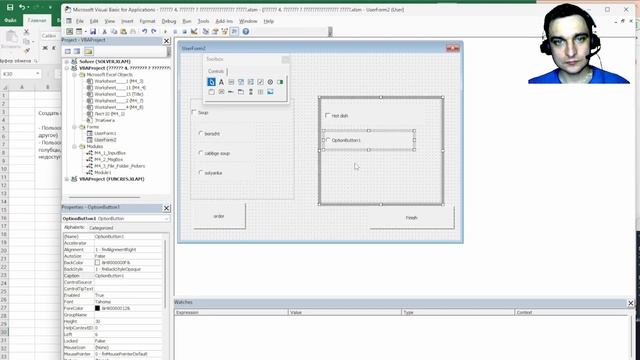Screen dimensions: 640x360
Task: Close the Project explorer pane
Action: pyautogui.click(x=167, y=41)
